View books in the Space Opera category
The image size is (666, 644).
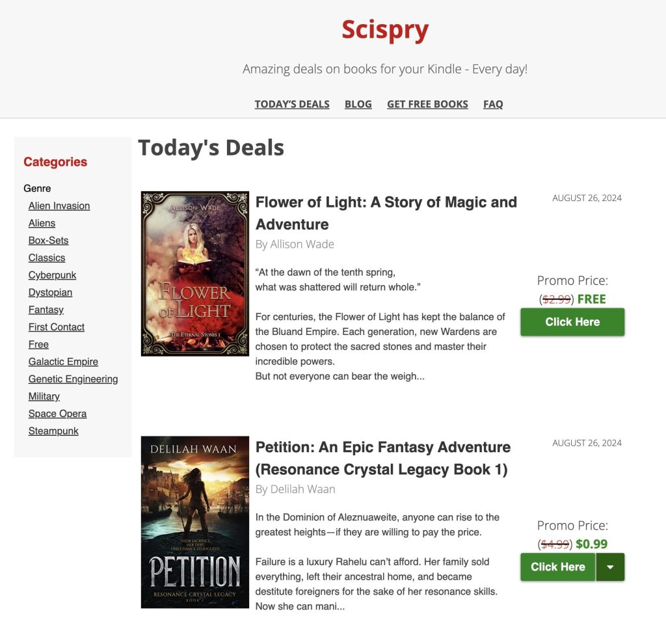pos(57,414)
